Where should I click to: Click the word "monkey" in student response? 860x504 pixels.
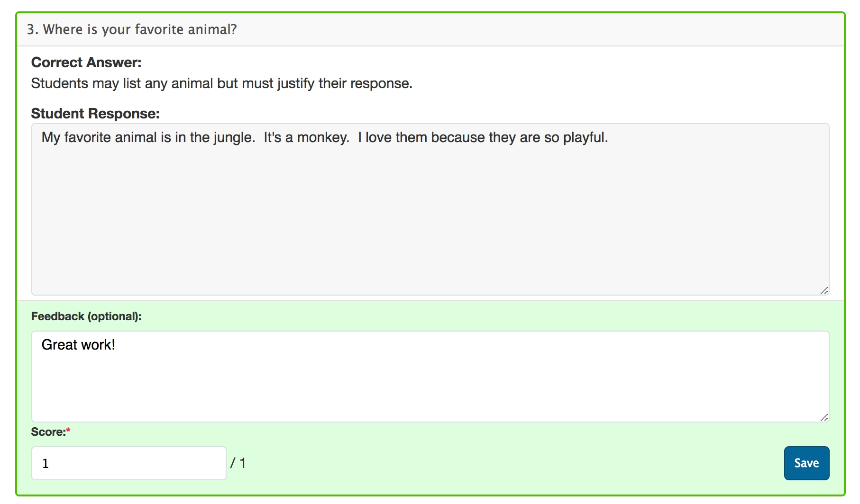pyautogui.click(x=322, y=137)
